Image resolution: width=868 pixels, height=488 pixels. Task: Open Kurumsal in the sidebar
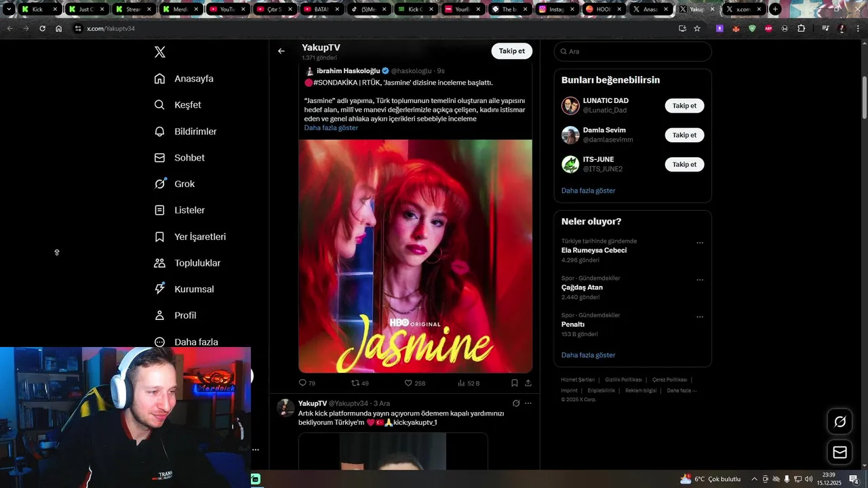(184, 289)
